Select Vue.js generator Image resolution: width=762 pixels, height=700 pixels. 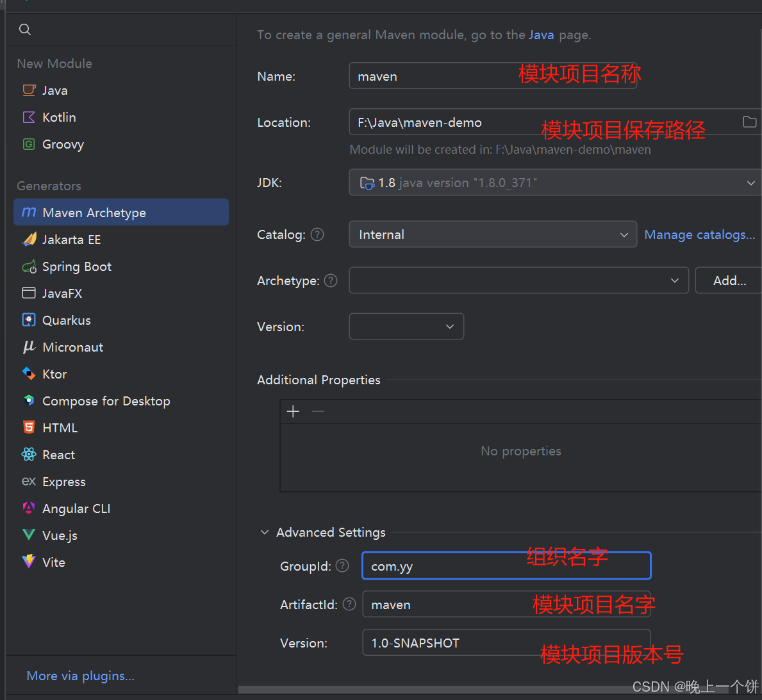tap(121, 535)
